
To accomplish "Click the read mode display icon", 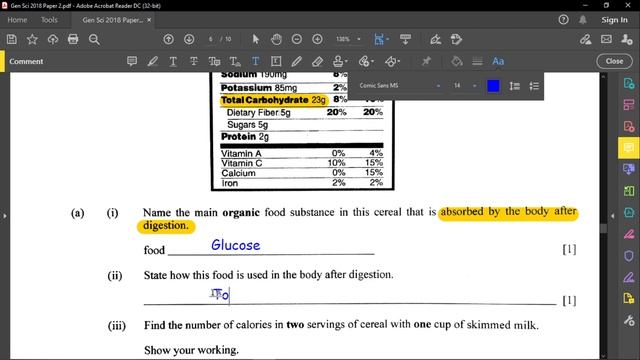I will pyautogui.click(x=405, y=39).
